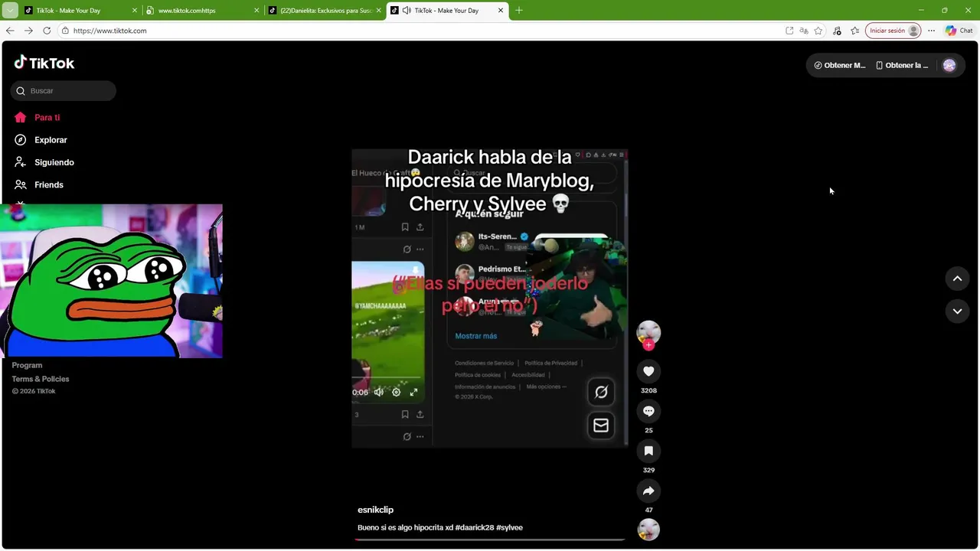Image resolution: width=980 pixels, height=551 pixels.
Task: Close the Danielita Exclusivos tab
Action: tap(378, 11)
